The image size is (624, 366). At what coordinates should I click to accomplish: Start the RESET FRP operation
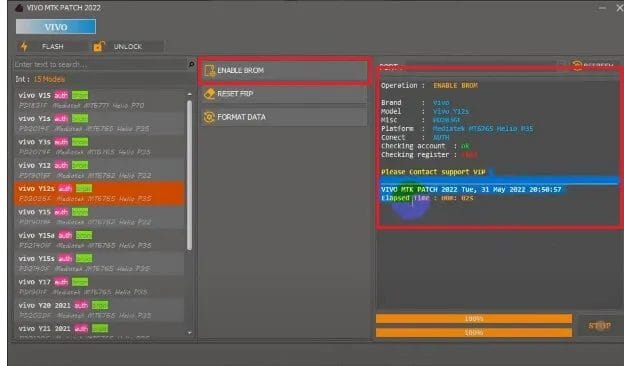pyautogui.click(x=284, y=94)
